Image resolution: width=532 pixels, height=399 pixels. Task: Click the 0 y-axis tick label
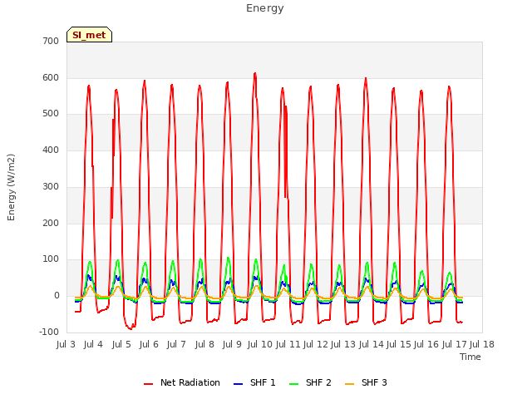click(x=57, y=296)
